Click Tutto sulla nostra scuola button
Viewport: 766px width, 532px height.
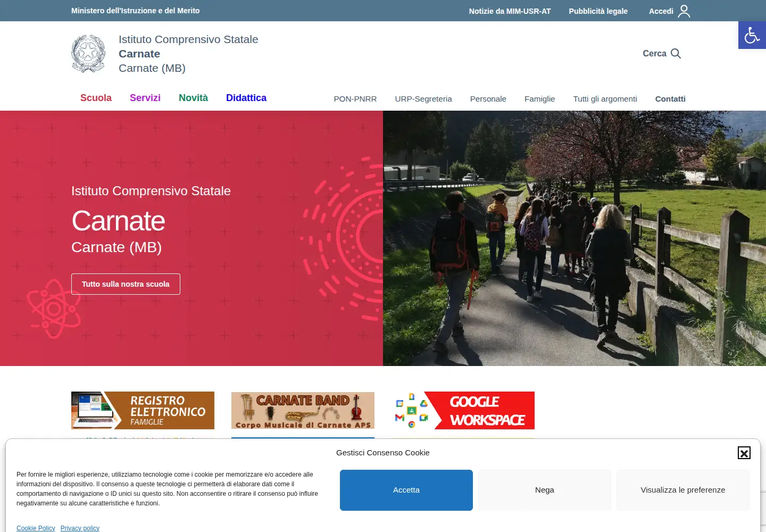coord(126,284)
